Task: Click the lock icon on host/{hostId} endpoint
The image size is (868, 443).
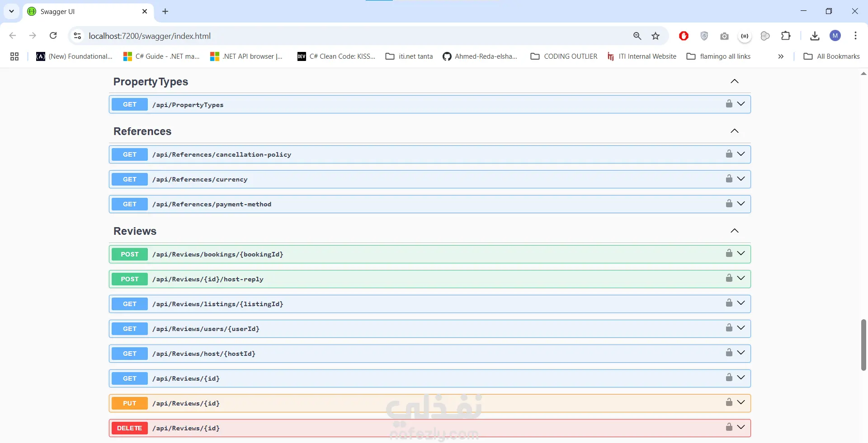Action: point(729,353)
